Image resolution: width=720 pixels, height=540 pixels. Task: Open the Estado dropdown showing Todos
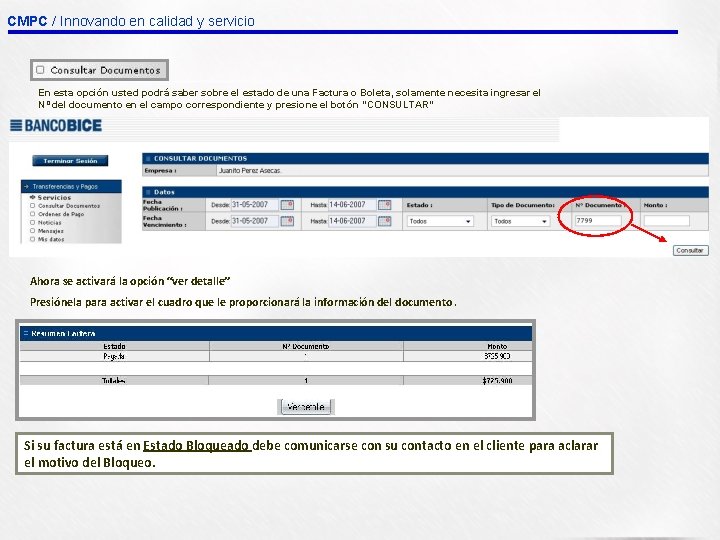(440, 221)
